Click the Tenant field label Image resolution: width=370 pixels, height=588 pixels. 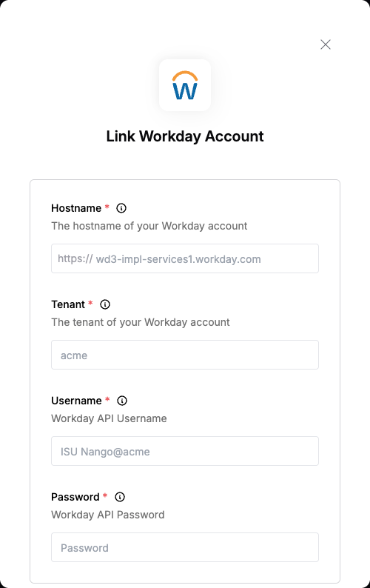(x=68, y=304)
